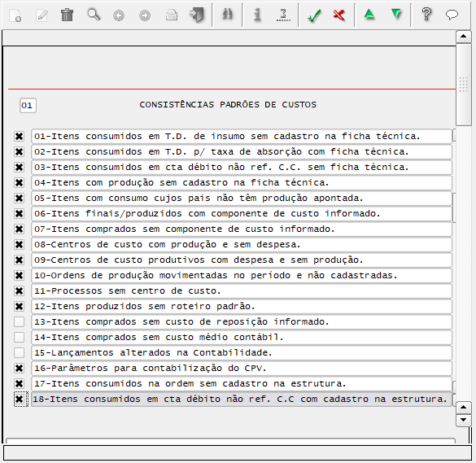The image size is (476, 463).
Task: Select field 07-Itens comprados sem componente
Action: click(242, 229)
